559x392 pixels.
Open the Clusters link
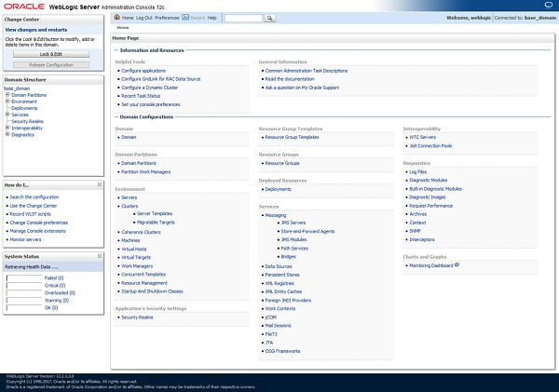coord(130,206)
